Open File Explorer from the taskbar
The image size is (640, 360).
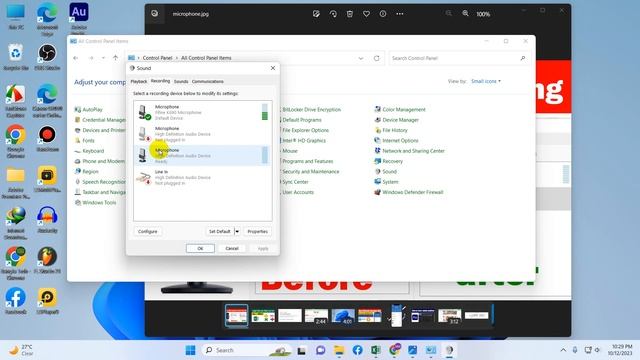(339, 350)
